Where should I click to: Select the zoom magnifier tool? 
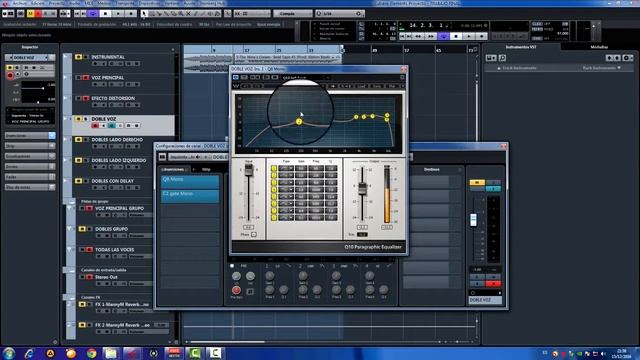[181, 13]
